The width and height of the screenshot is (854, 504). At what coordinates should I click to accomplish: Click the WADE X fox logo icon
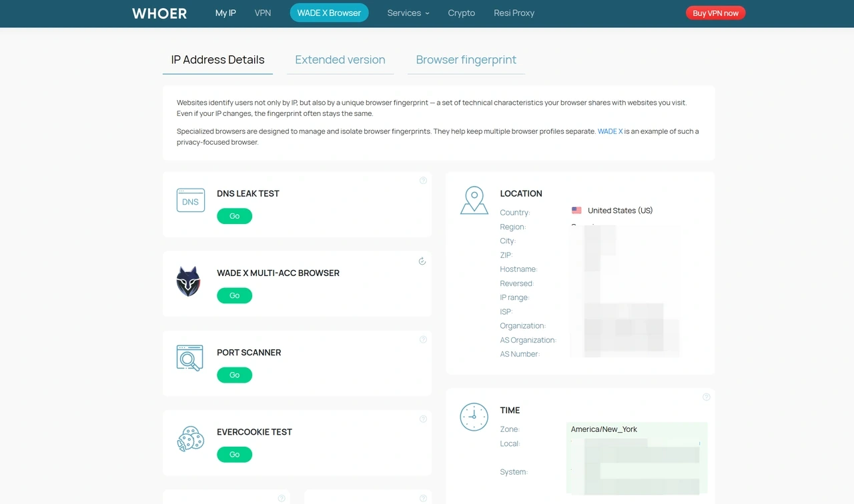[188, 281]
